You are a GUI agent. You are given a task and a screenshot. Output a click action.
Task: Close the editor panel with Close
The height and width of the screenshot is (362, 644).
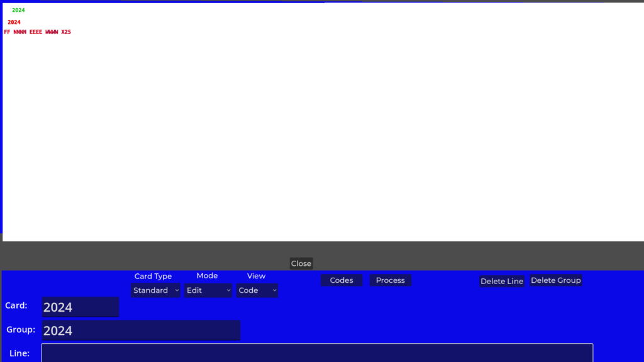301,263
